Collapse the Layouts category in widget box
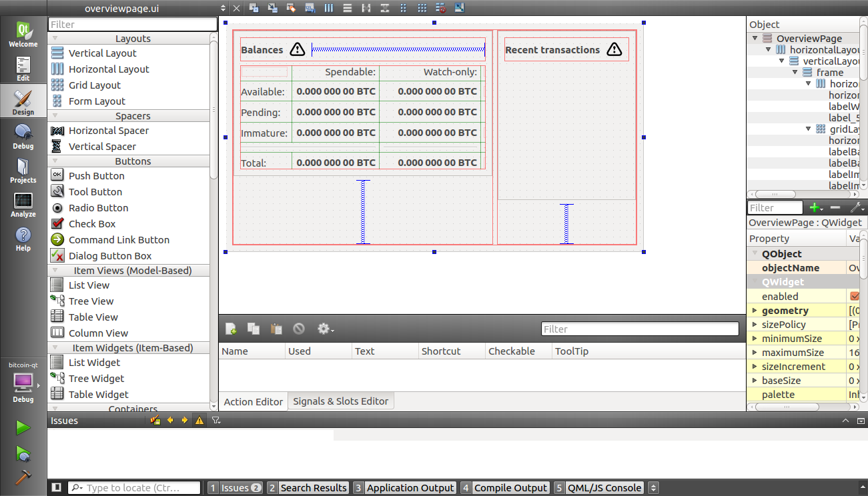The image size is (868, 496). [x=55, y=39]
